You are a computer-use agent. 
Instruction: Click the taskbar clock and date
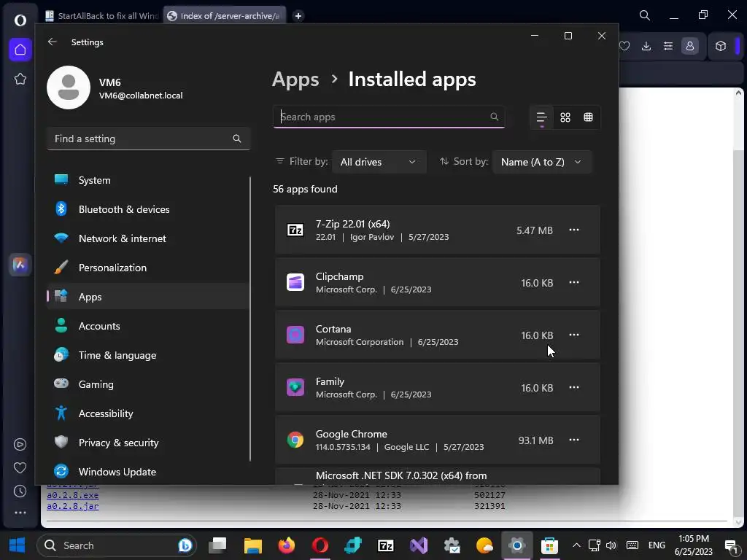click(x=693, y=545)
